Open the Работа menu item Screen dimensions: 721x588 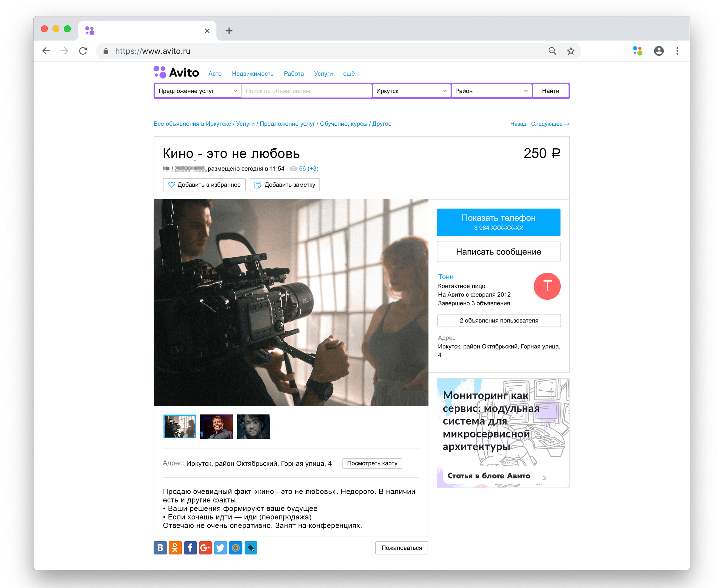pyautogui.click(x=293, y=74)
